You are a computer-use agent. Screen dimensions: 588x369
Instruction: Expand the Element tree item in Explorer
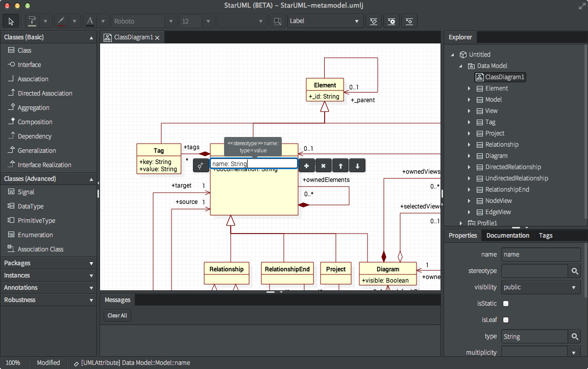pyautogui.click(x=469, y=88)
